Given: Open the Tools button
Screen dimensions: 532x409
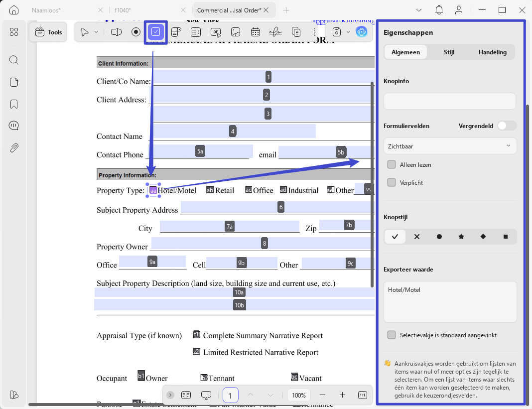Looking at the screenshot, I should pos(48,32).
